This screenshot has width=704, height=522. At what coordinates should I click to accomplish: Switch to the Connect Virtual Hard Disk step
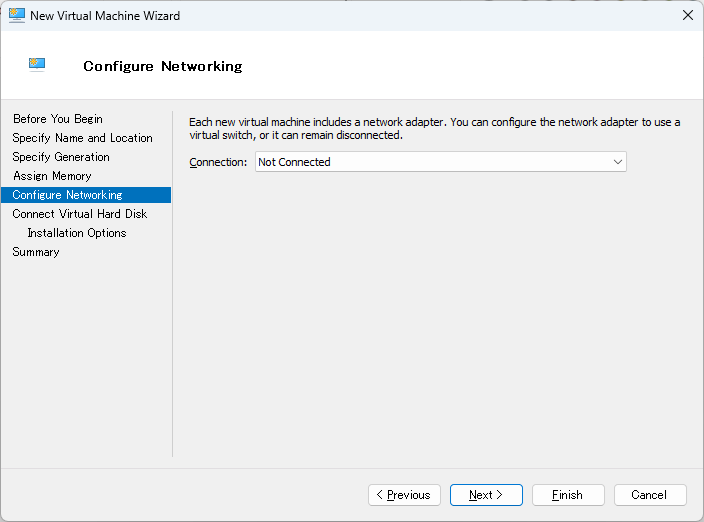click(x=79, y=214)
